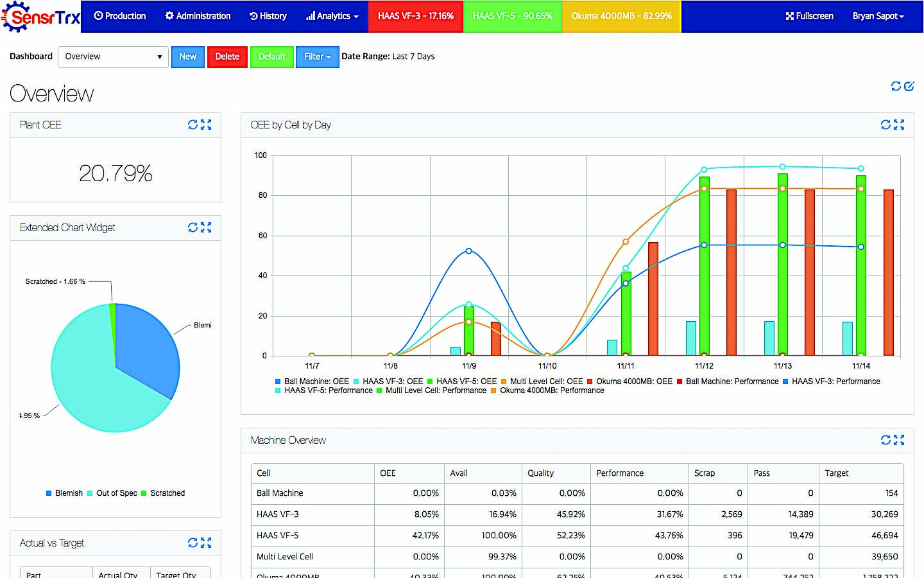The width and height of the screenshot is (924, 578).
Task: Expand the OEE by Cell by Day chart
Action: click(x=899, y=125)
